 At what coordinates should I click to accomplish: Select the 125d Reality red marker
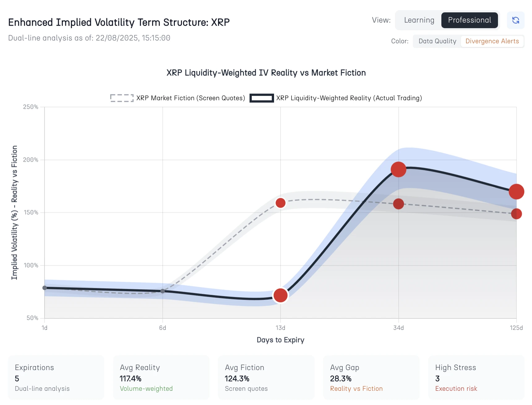[516, 192]
